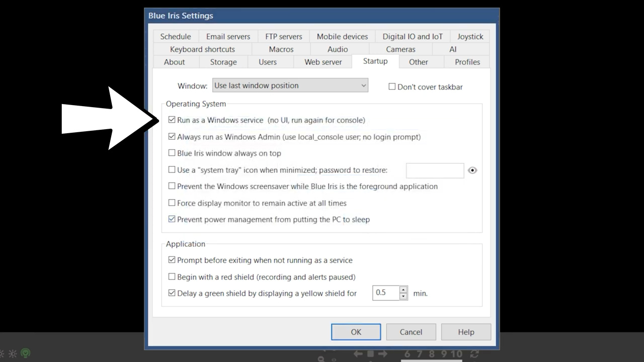
Task: Select profile number 10 in bottom toolbar
Action: coord(456,354)
